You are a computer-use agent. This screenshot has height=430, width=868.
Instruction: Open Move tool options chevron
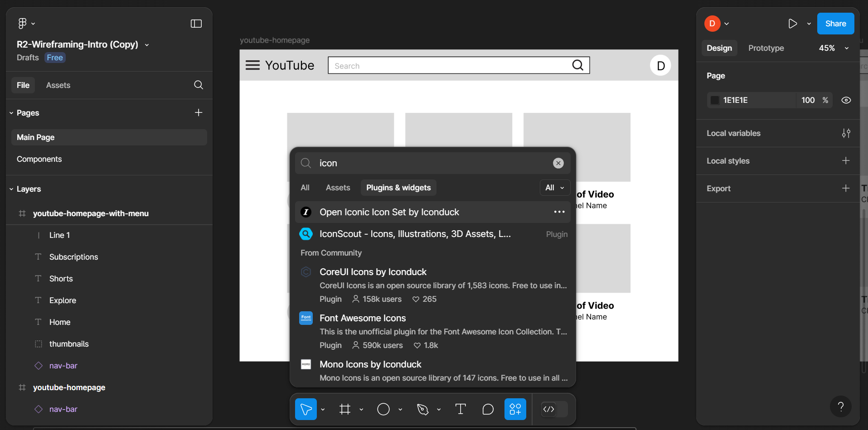coord(323,409)
